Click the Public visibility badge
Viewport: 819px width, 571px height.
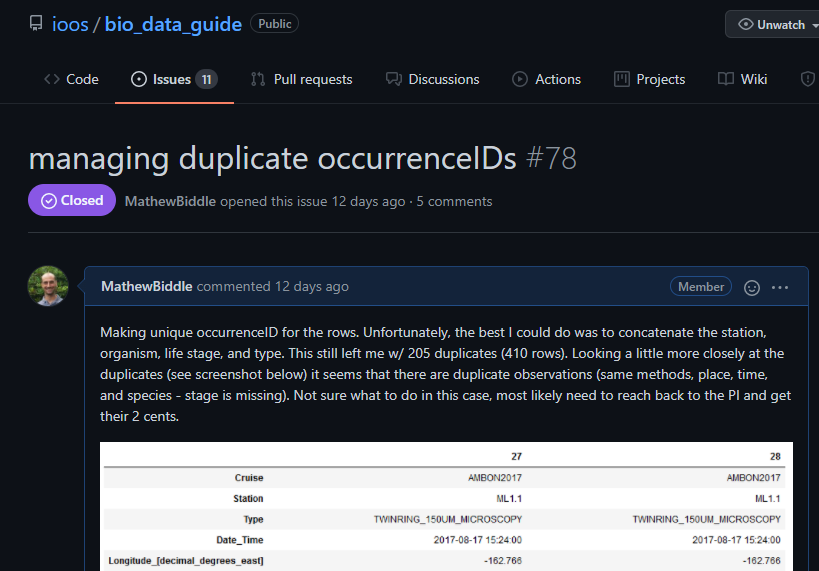pyautogui.click(x=274, y=24)
